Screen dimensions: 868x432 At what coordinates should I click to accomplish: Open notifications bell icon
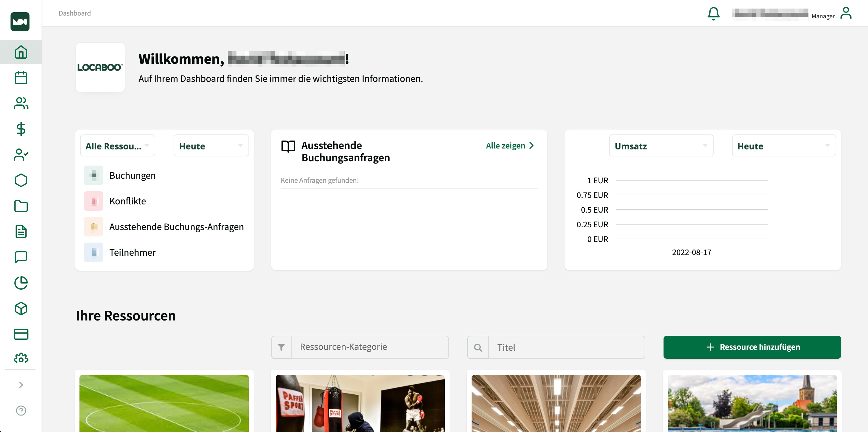pos(713,13)
